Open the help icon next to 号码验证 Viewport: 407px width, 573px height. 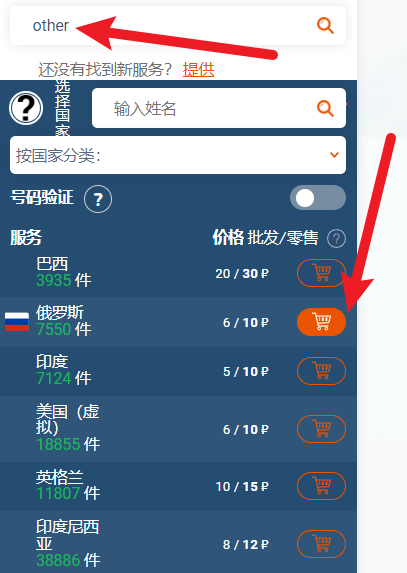coord(98,199)
